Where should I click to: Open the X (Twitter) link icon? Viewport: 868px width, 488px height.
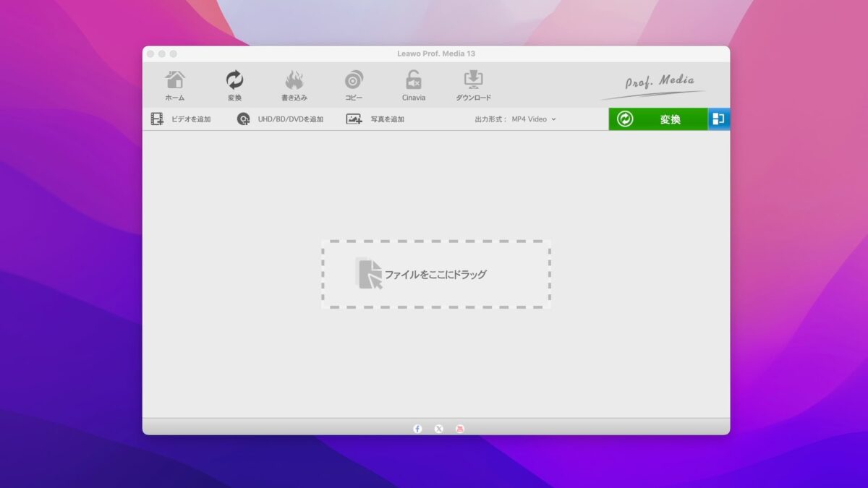tap(439, 429)
